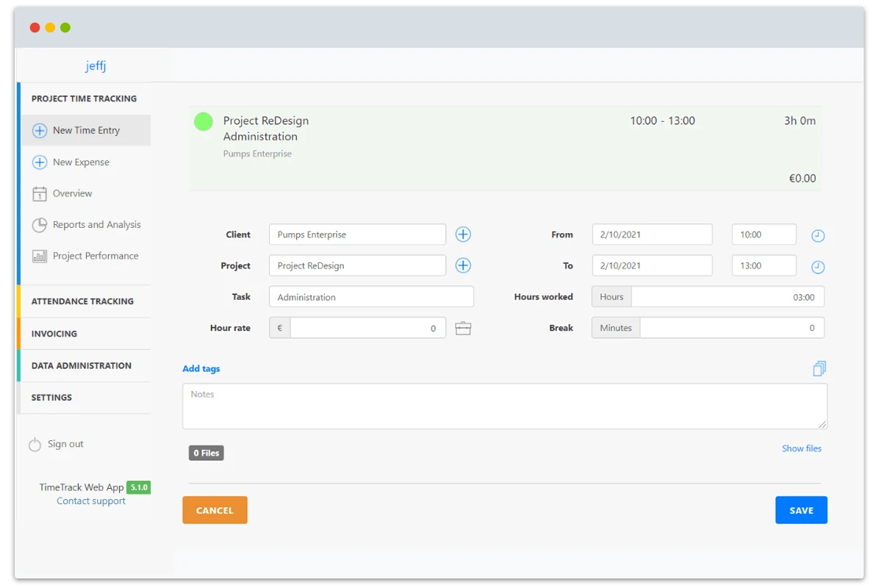Click the duplicate entry icon above the Notes area

(x=819, y=368)
